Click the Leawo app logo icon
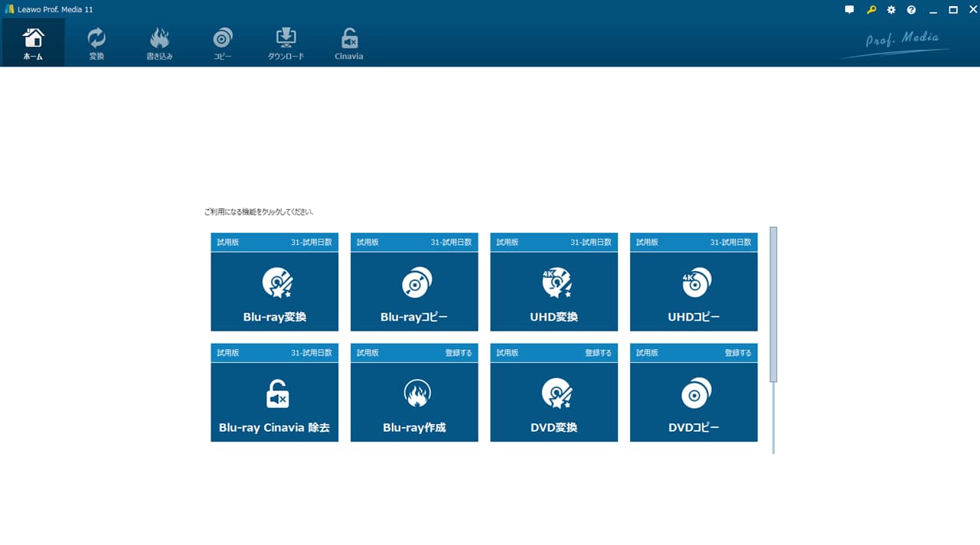Viewport: 980px width, 545px height. (9, 9)
